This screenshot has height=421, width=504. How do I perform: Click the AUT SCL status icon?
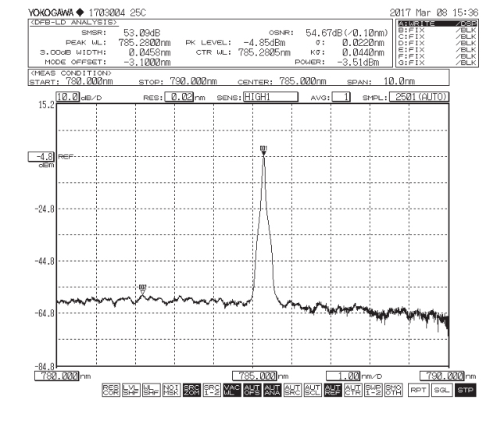click(x=313, y=390)
